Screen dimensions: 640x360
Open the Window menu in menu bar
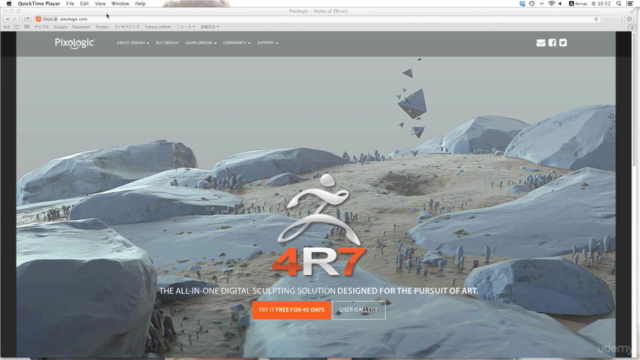pyautogui.click(x=120, y=4)
